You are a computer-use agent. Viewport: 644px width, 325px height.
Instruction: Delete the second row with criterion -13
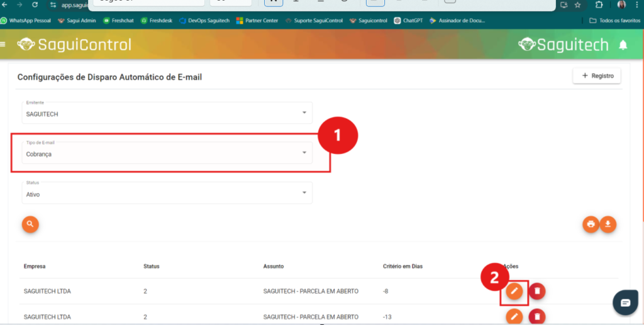coord(536,316)
